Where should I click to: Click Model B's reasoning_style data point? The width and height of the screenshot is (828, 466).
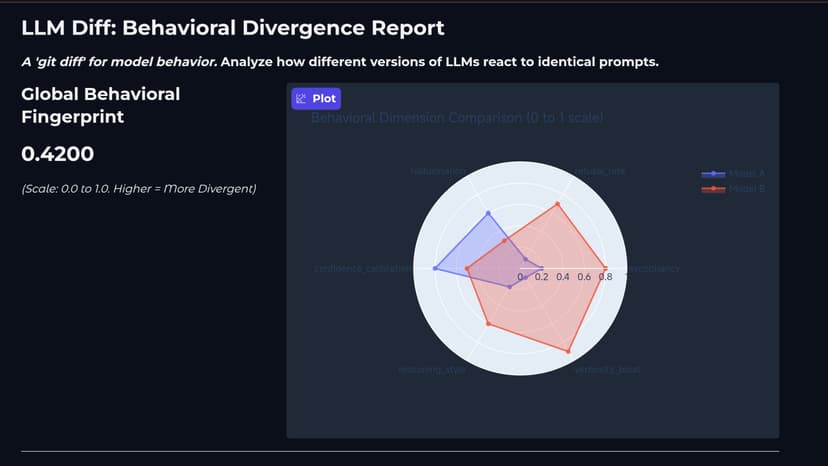click(488, 323)
